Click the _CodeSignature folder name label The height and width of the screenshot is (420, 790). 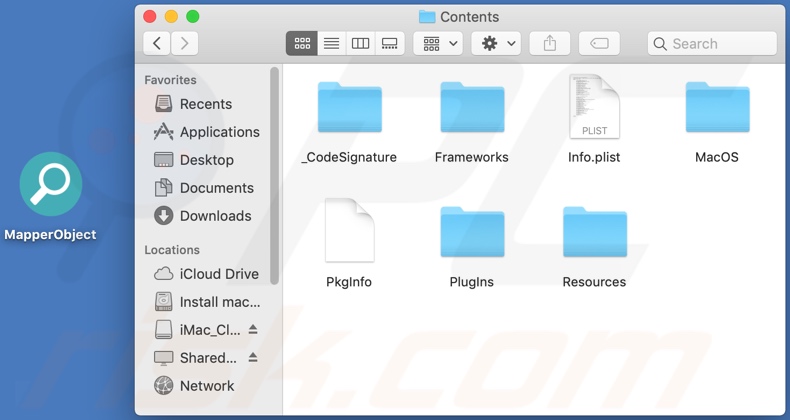point(349,157)
